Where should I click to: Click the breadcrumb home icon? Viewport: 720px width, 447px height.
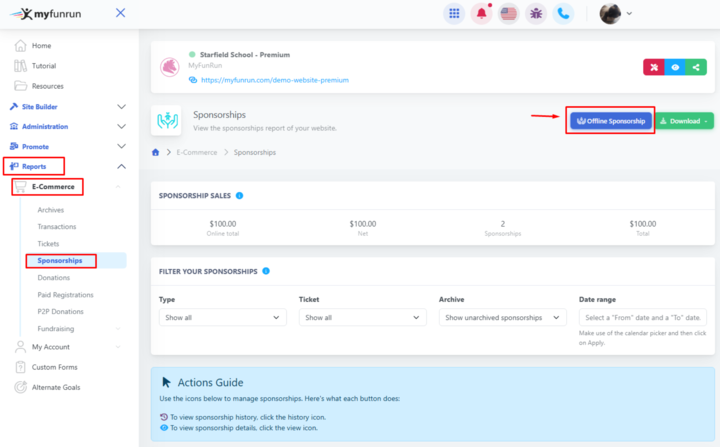[x=156, y=152]
